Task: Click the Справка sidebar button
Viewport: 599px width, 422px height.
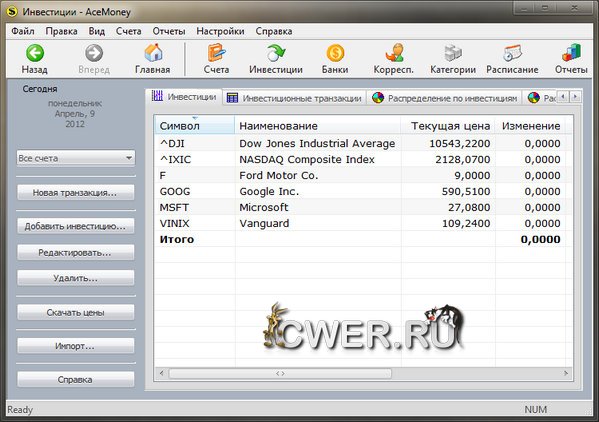Action: (x=76, y=379)
